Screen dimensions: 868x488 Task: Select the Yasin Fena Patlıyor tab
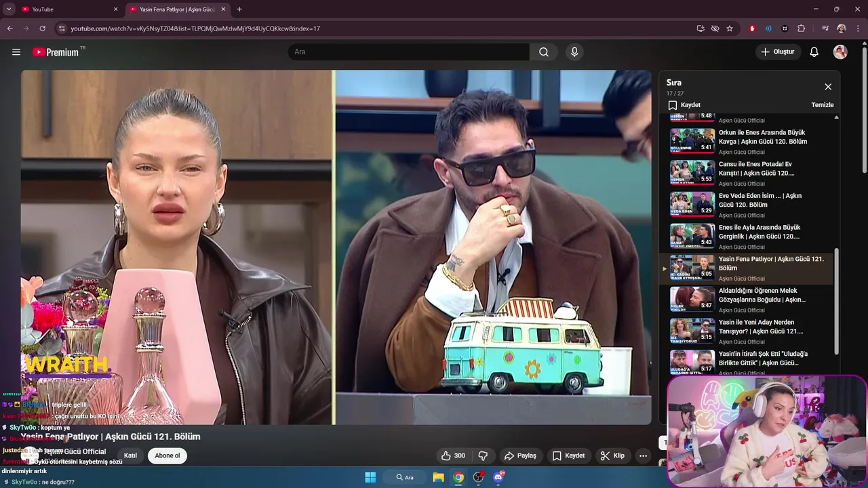pos(178,9)
